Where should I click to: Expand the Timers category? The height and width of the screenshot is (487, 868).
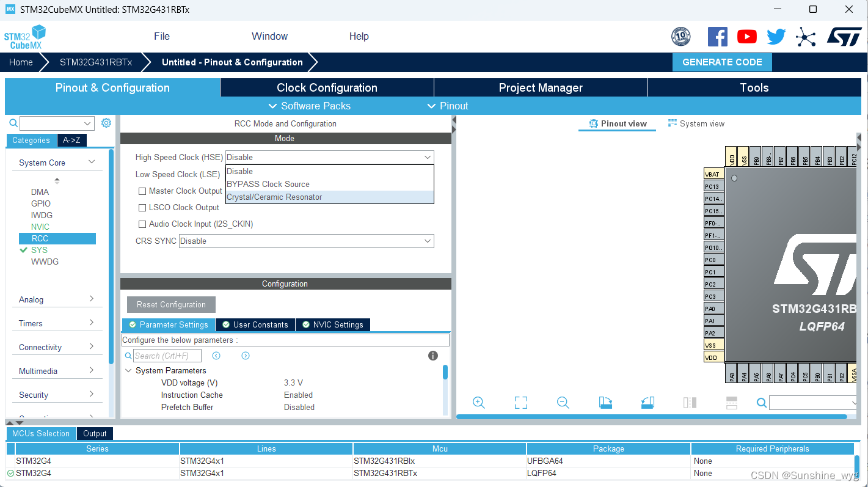[x=57, y=323]
